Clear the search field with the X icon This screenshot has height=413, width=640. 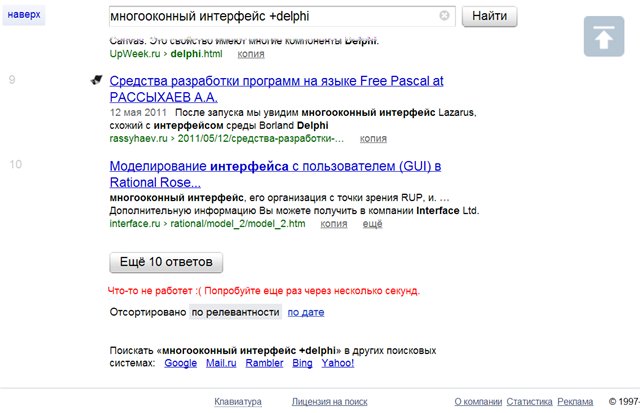pyautogui.click(x=444, y=16)
